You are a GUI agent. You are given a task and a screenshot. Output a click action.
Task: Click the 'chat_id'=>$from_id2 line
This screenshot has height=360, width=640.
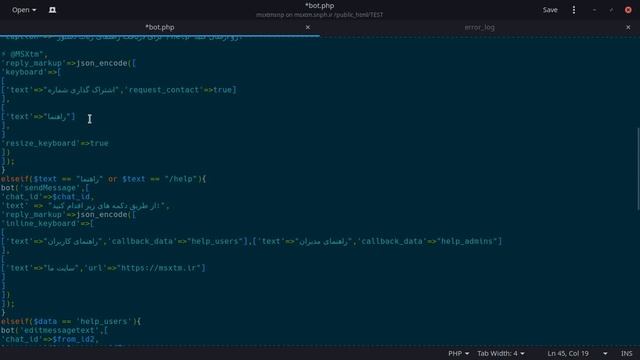tap(50, 339)
